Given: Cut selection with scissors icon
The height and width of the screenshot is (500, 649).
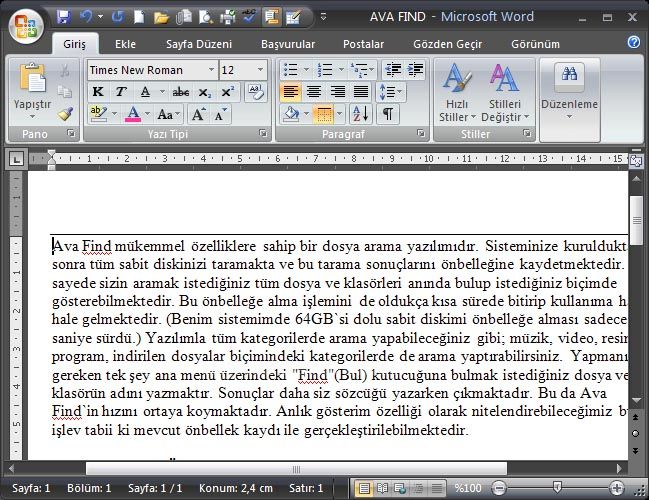Looking at the screenshot, I should [65, 70].
